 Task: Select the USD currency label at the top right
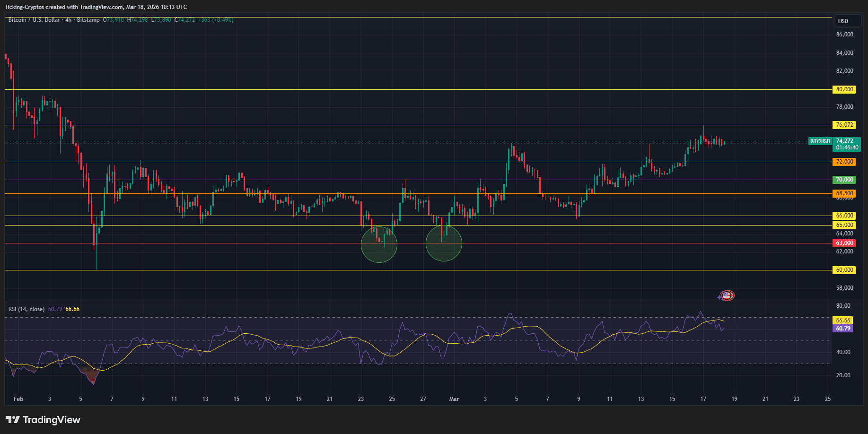[846, 21]
